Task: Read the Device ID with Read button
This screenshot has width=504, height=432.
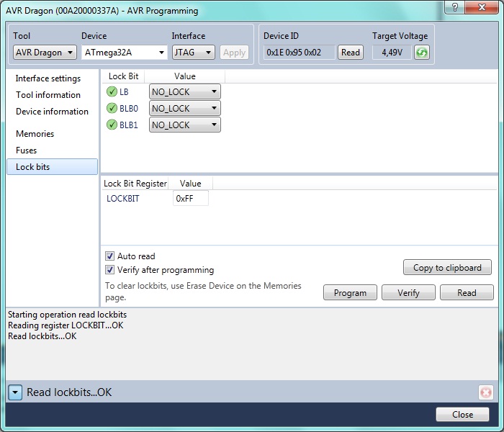Action: (351, 53)
